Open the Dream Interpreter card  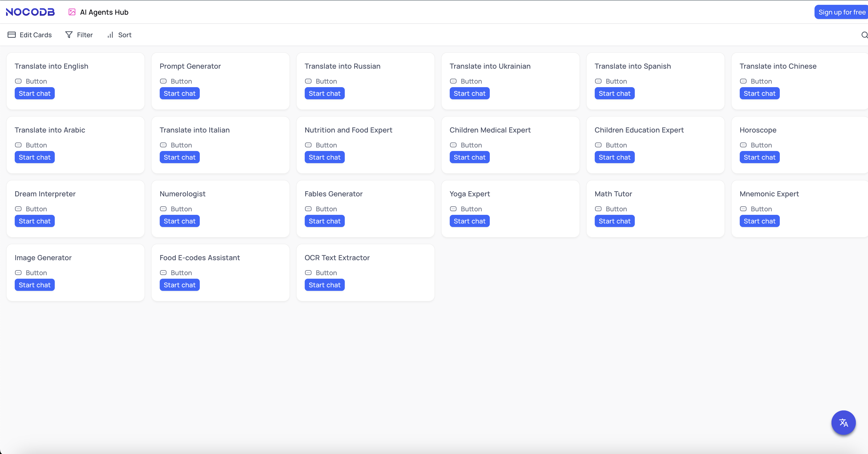pyautogui.click(x=45, y=194)
